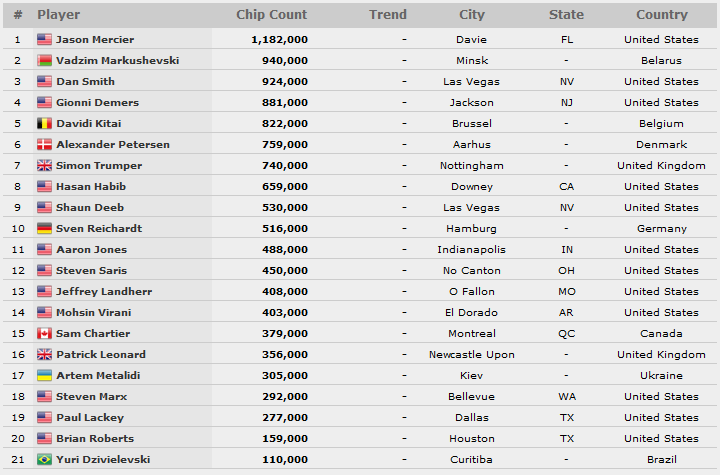720x475 pixels.
Task: Click the Ukraine flag beside Artem Metalidi
Action: point(44,375)
